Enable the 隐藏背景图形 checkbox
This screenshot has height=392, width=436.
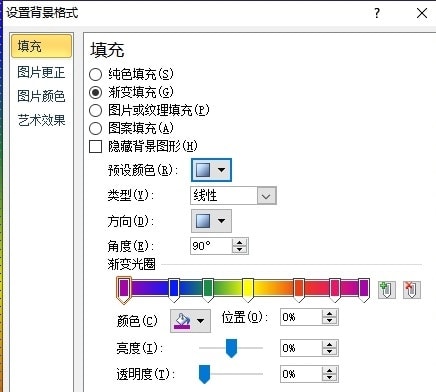point(95,146)
